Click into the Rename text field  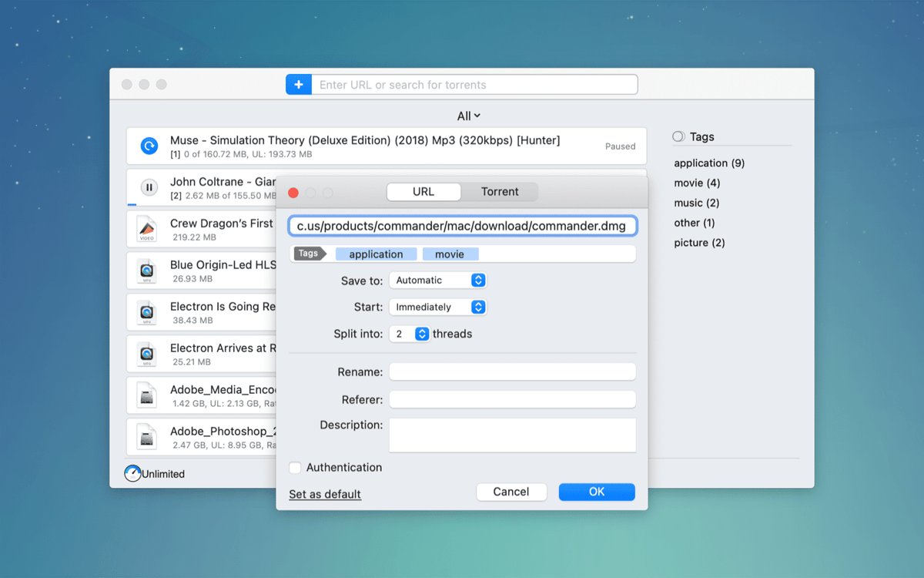(512, 372)
